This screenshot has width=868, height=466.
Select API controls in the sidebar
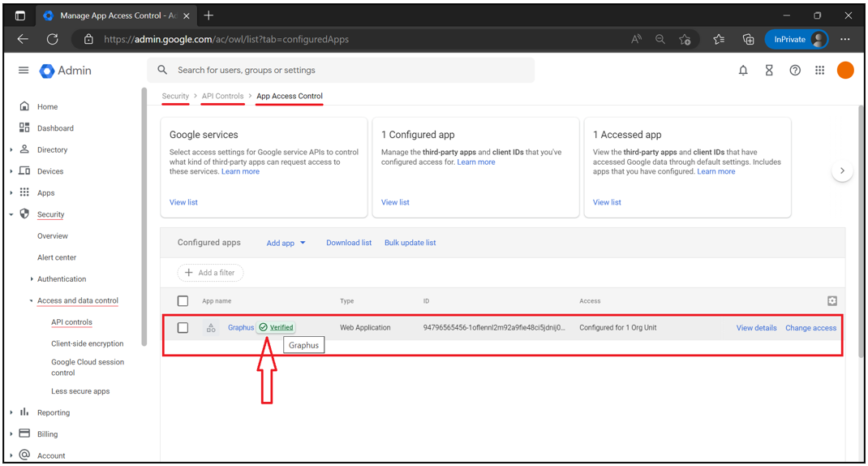coord(71,322)
